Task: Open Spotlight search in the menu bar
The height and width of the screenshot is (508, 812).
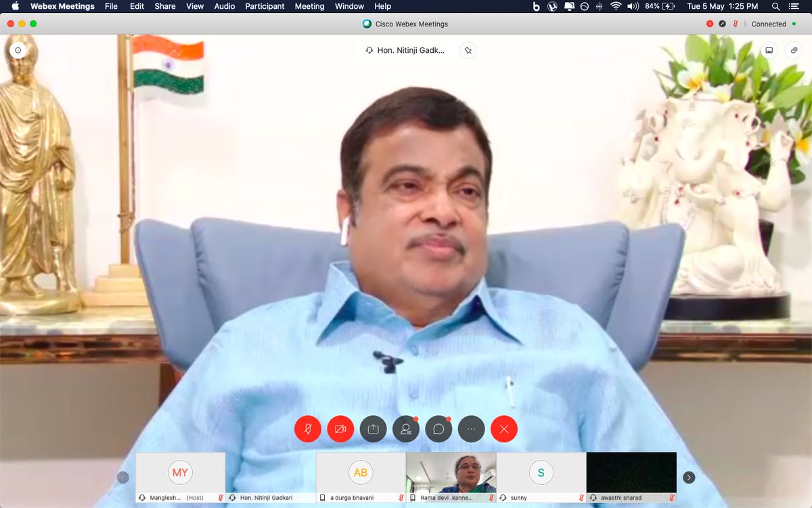Action: coord(775,6)
